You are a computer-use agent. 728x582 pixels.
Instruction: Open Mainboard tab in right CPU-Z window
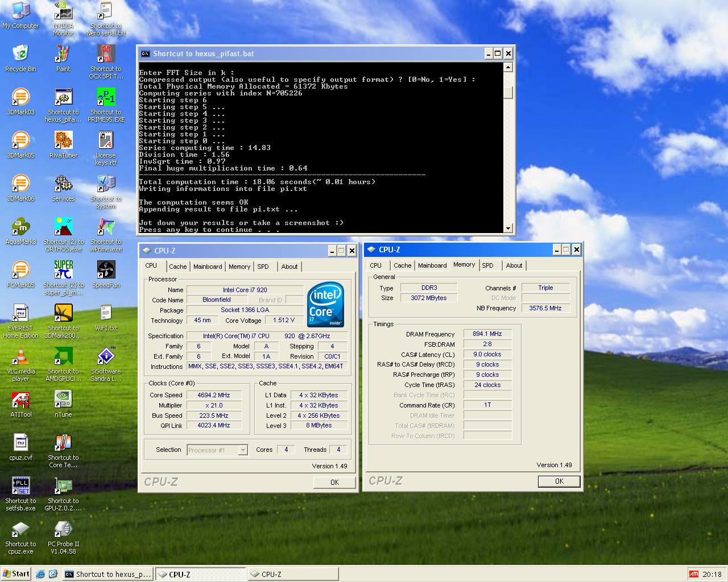point(432,265)
